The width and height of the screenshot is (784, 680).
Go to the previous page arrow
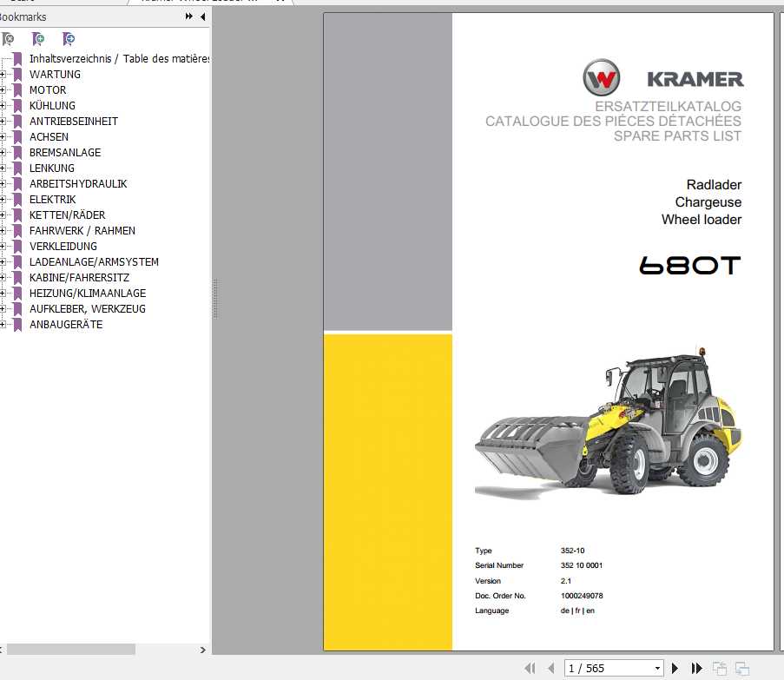click(x=551, y=668)
